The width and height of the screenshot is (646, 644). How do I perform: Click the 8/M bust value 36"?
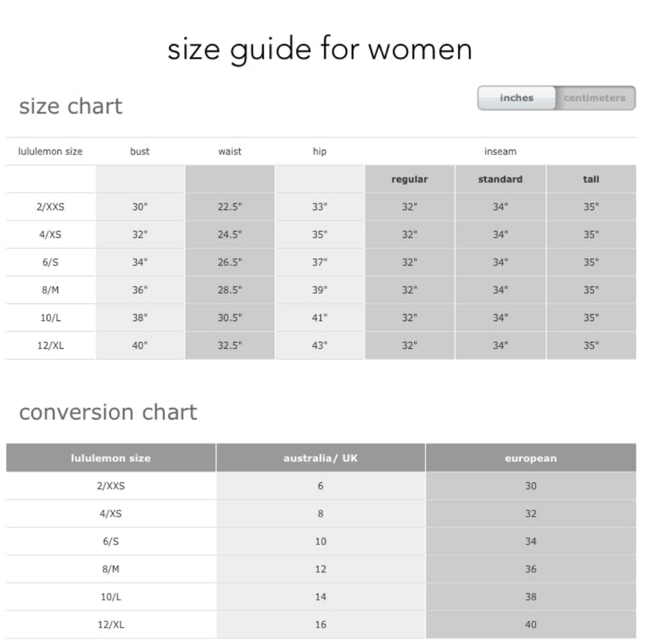pyautogui.click(x=140, y=290)
